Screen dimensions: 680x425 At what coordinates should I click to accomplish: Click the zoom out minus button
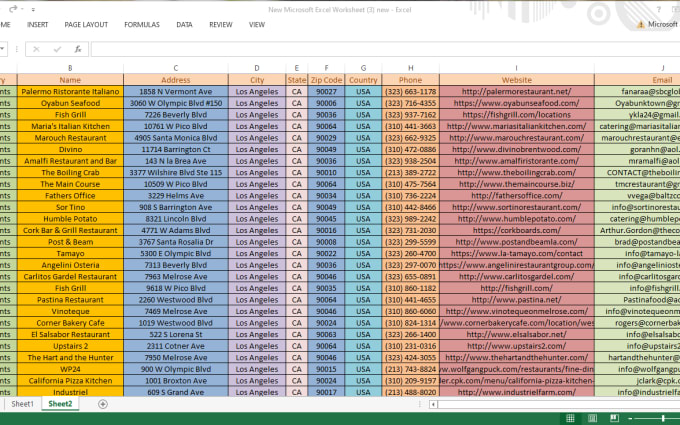click(x=630, y=418)
